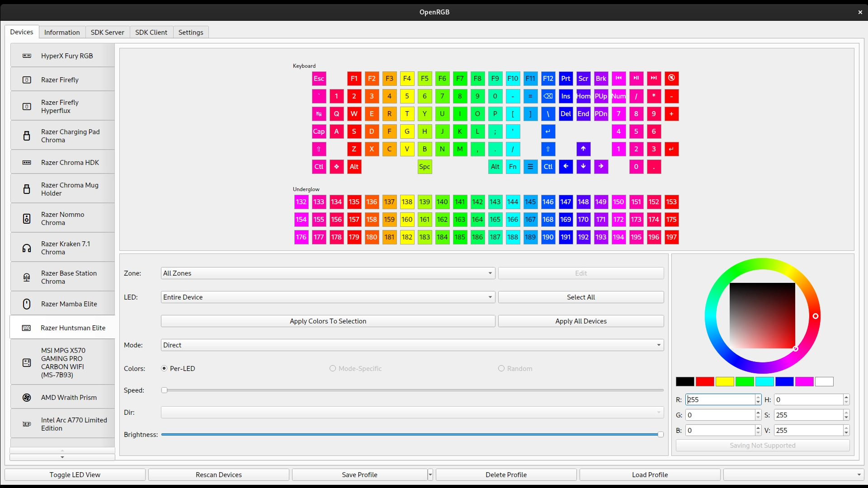The height and width of the screenshot is (488, 868).
Task: Expand the Mode dropdown set to Direct
Action: pyautogui.click(x=410, y=345)
